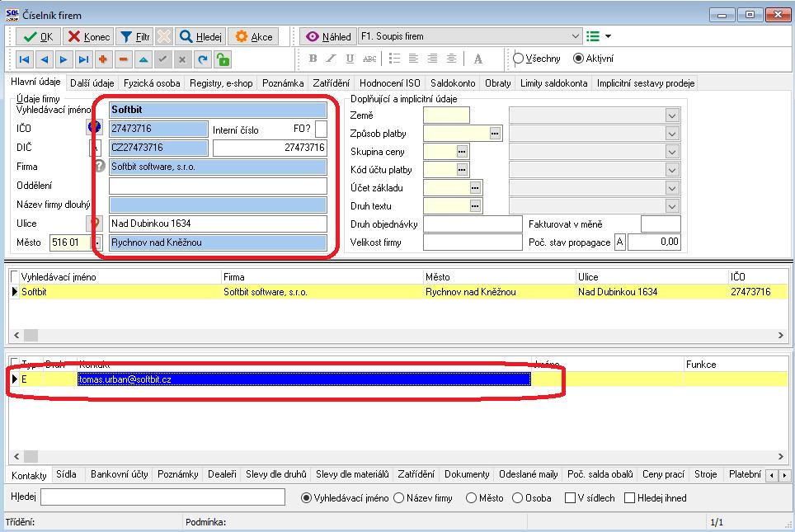The height and width of the screenshot is (532, 795).
Task: Open the font settings A icon
Action: (x=477, y=59)
